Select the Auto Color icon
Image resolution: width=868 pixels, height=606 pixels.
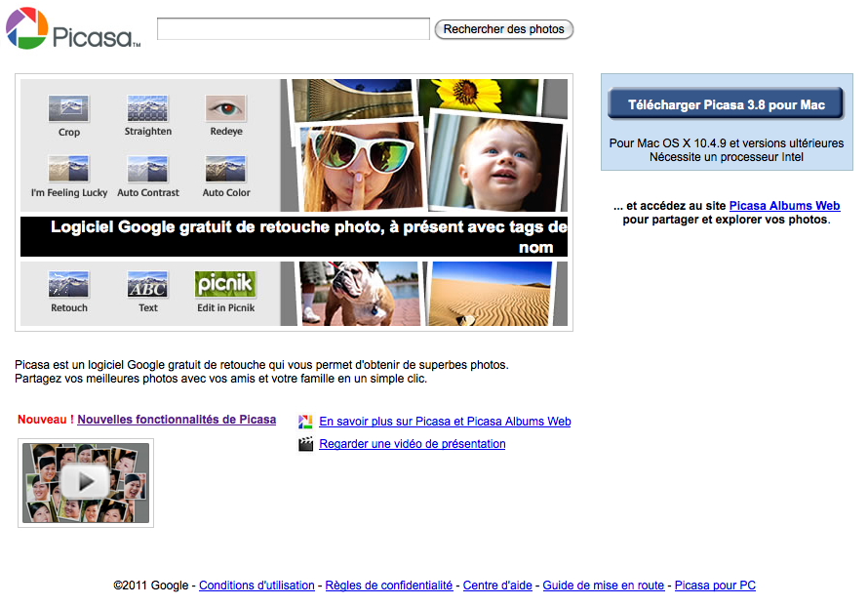click(x=225, y=169)
